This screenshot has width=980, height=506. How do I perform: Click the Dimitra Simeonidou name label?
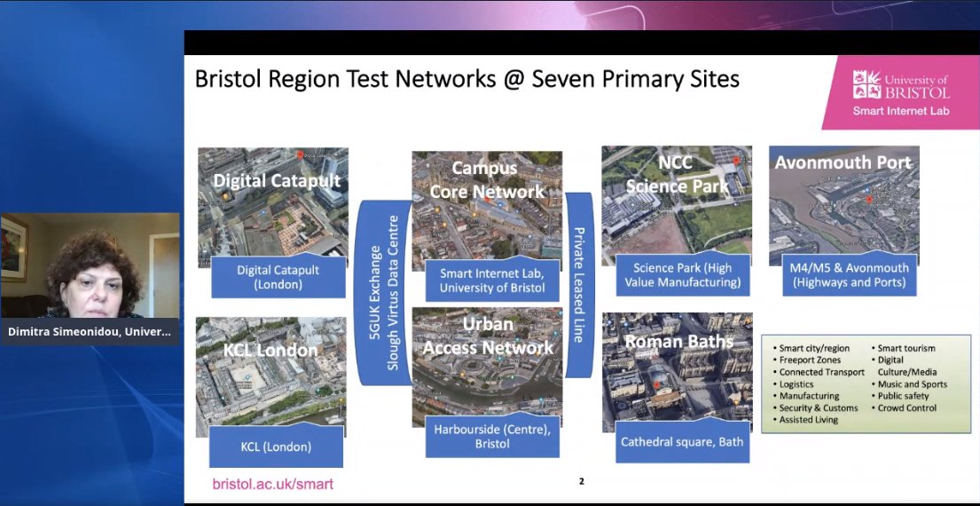pos(90,332)
